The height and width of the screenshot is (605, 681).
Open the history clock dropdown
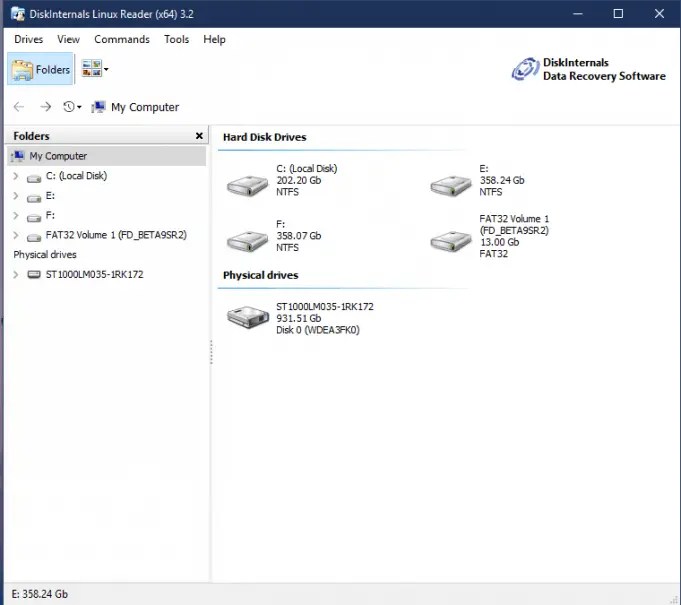(72, 107)
